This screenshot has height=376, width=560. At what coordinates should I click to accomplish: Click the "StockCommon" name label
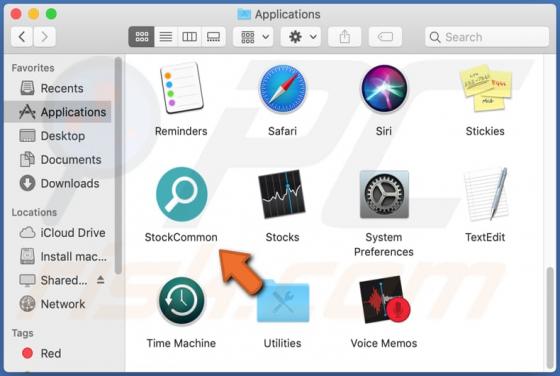pyautogui.click(x=181, y=237)
